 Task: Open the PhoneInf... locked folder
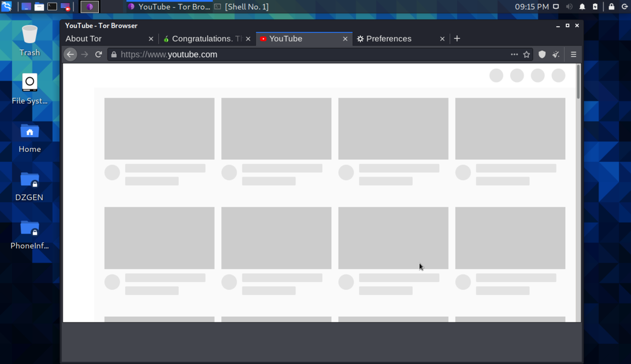29,234
